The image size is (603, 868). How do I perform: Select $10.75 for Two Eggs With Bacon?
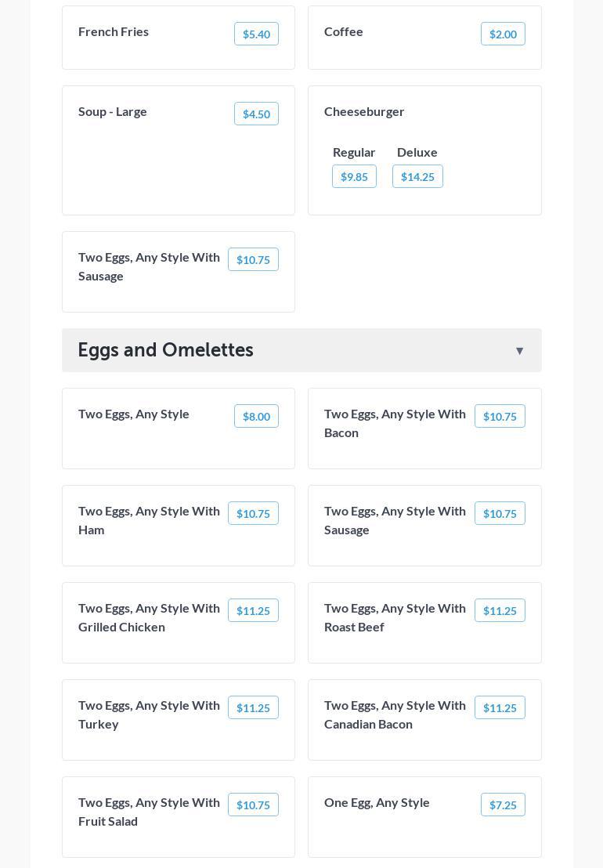(500, 416)
